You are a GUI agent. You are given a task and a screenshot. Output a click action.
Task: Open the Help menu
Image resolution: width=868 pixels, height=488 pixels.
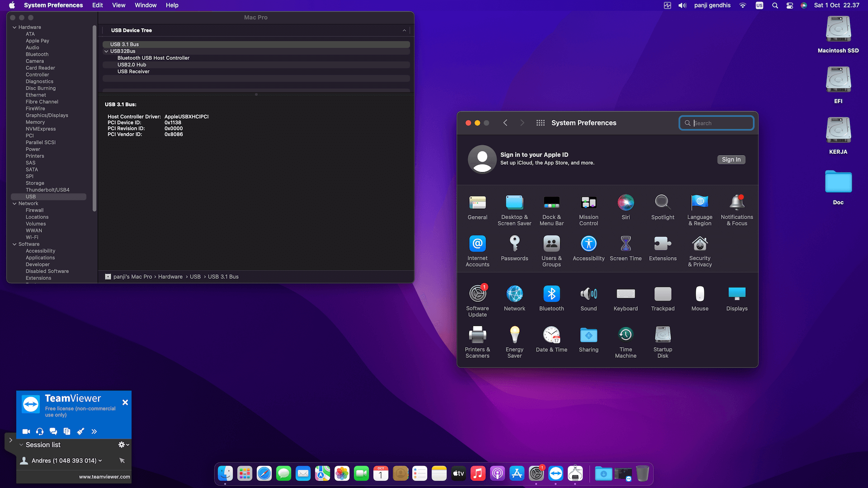click(172, 5)
